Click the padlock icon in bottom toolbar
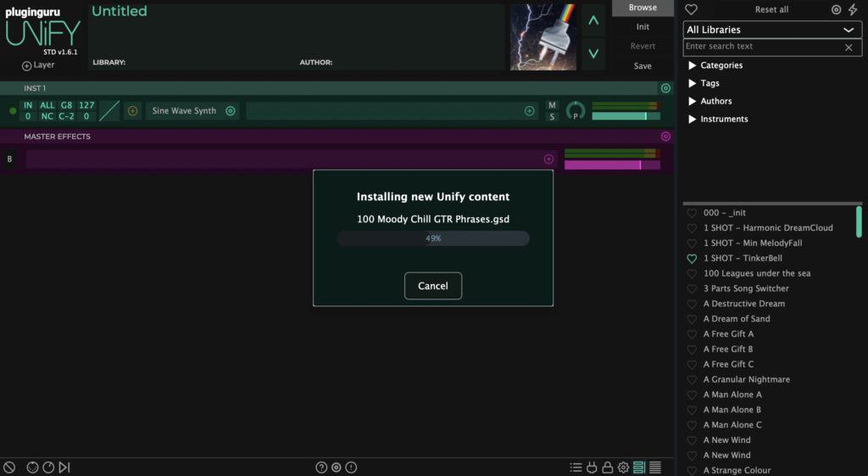Screen dimensions: 868x476 pyautogui.click(x=608, y=468)
